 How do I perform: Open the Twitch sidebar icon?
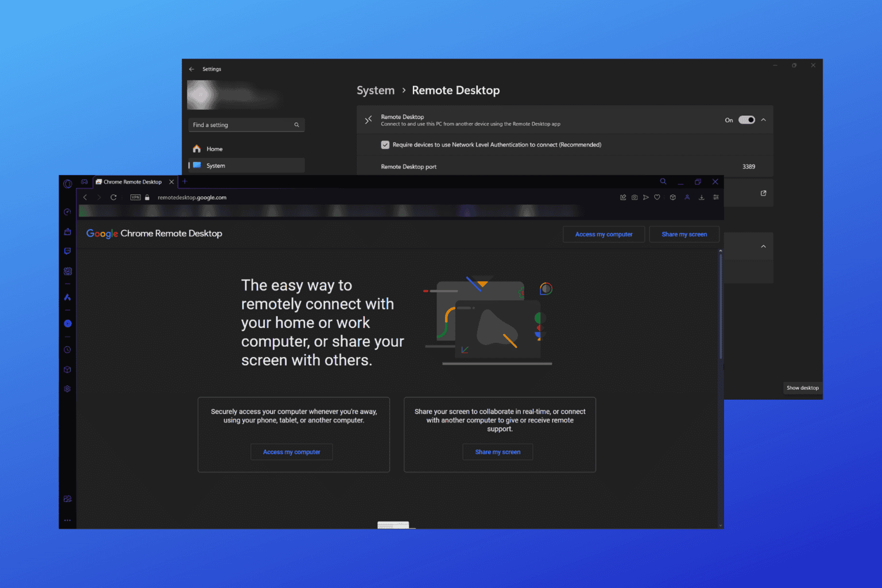67,252
